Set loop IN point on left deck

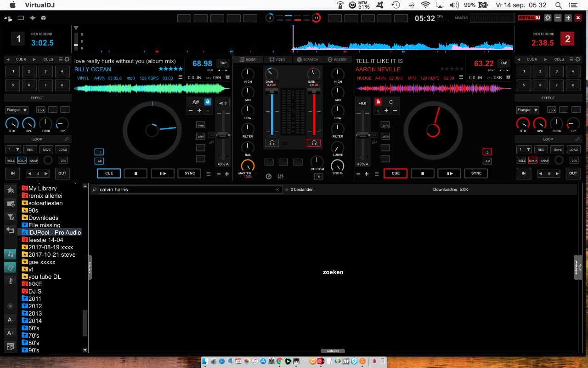[13, 173]
